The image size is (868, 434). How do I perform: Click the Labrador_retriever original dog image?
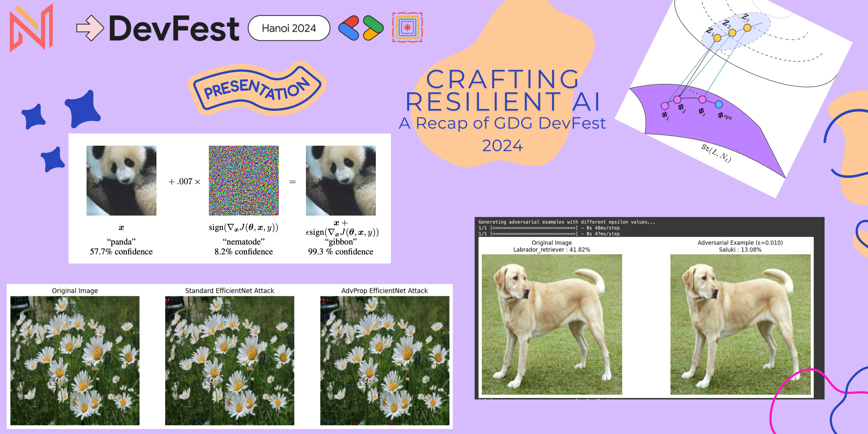[552, 324]
